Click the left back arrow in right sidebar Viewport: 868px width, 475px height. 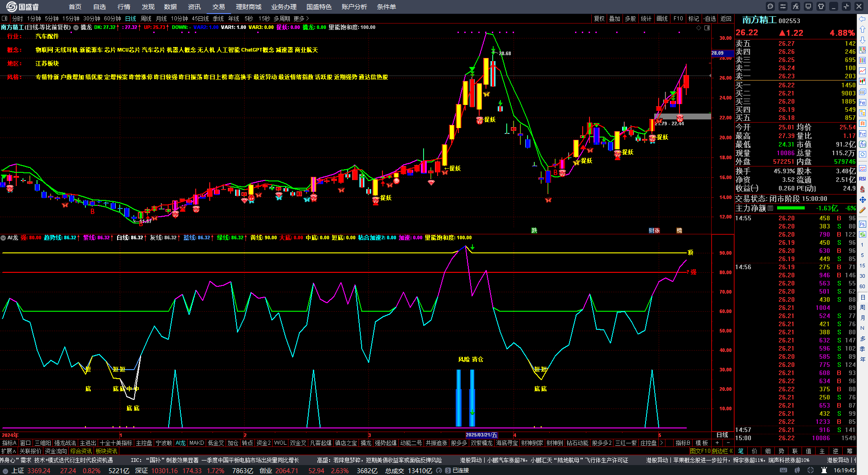863,19
